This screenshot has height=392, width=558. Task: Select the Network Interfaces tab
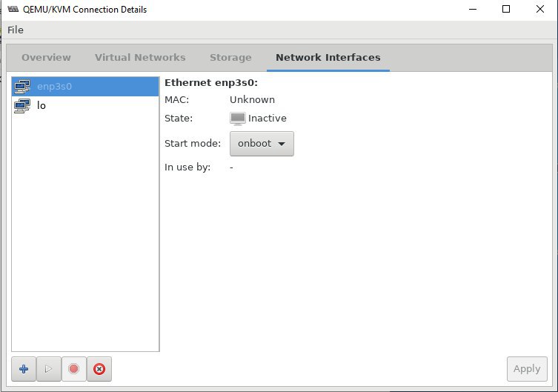point(328,57)
